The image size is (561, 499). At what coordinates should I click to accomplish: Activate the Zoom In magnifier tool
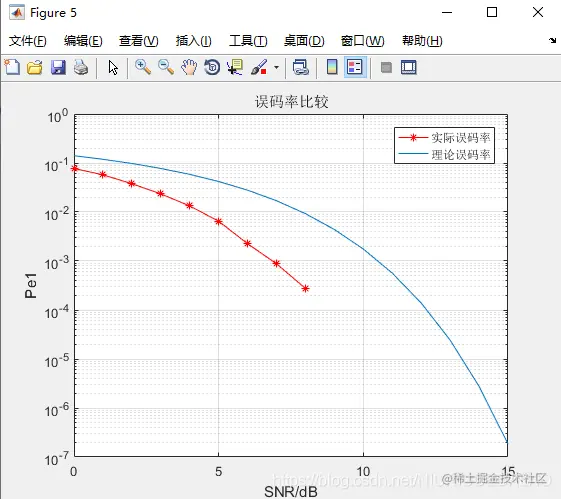[x=143, y=67]
